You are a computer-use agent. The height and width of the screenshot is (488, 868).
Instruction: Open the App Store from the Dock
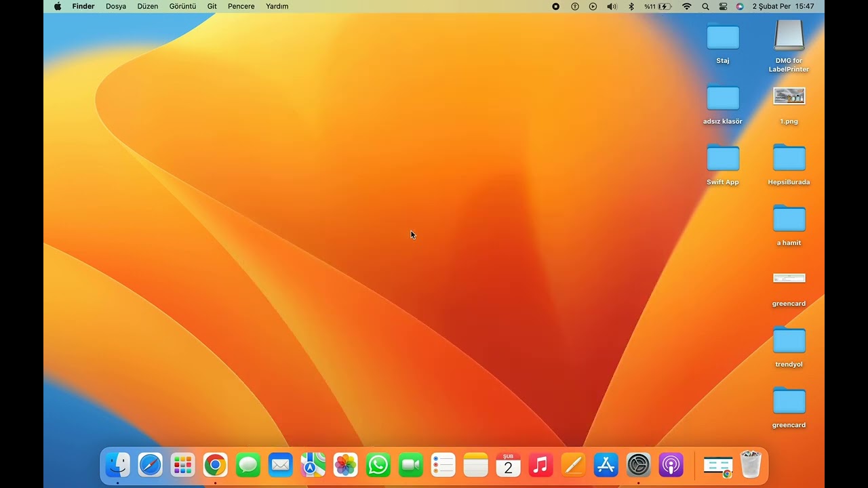point(606,465)
